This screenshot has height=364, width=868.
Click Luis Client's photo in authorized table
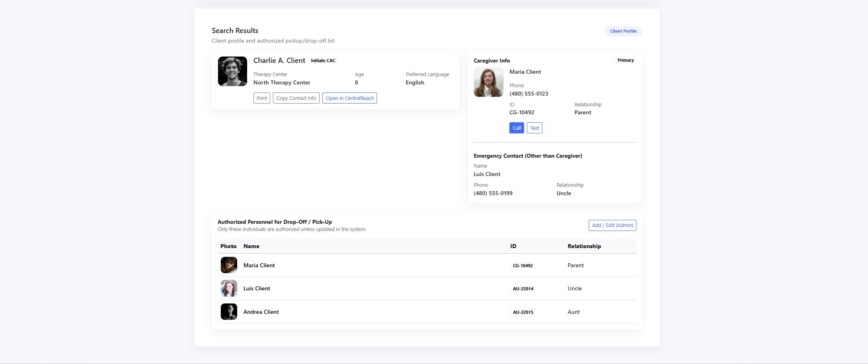229,288
